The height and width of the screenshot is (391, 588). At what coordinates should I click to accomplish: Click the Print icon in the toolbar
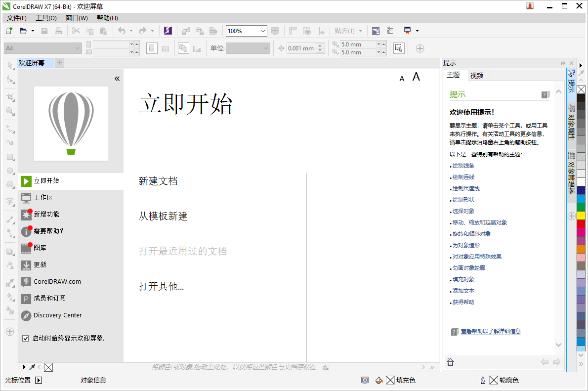point(58,31)
